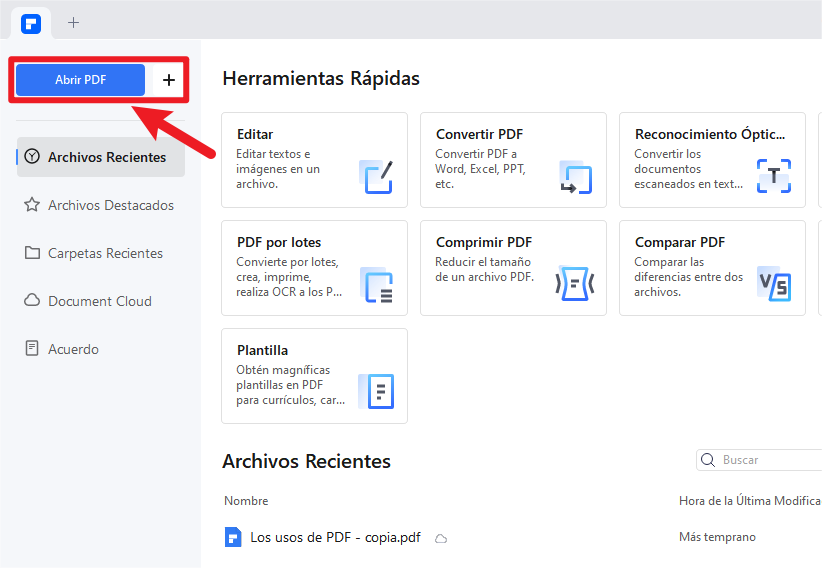Sort by Hora de la Última Modificación header
Image resolution: width=822 pixels, height=568 pixels.
click(750, 501)
